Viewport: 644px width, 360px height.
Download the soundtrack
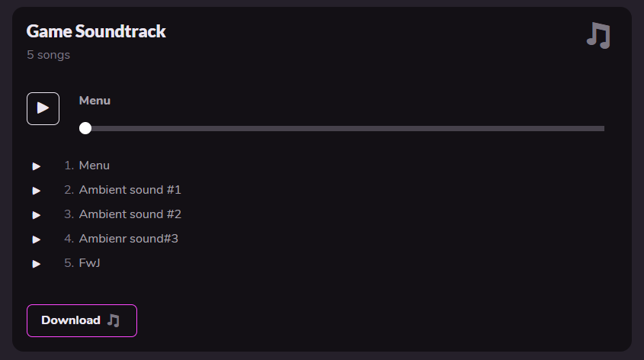(81, 320)
